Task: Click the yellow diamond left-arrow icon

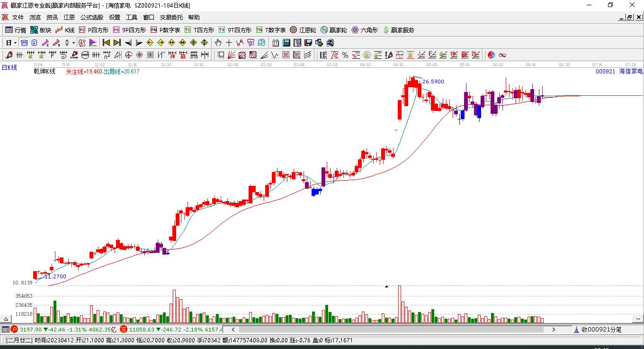Action: (150, 43)
